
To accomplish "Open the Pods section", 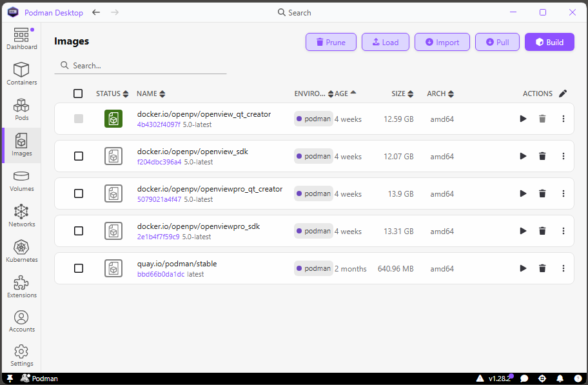I will 21,110.
